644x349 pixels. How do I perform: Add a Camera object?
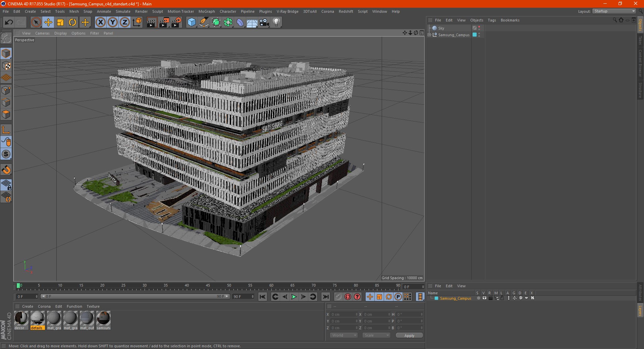(264, 22)
